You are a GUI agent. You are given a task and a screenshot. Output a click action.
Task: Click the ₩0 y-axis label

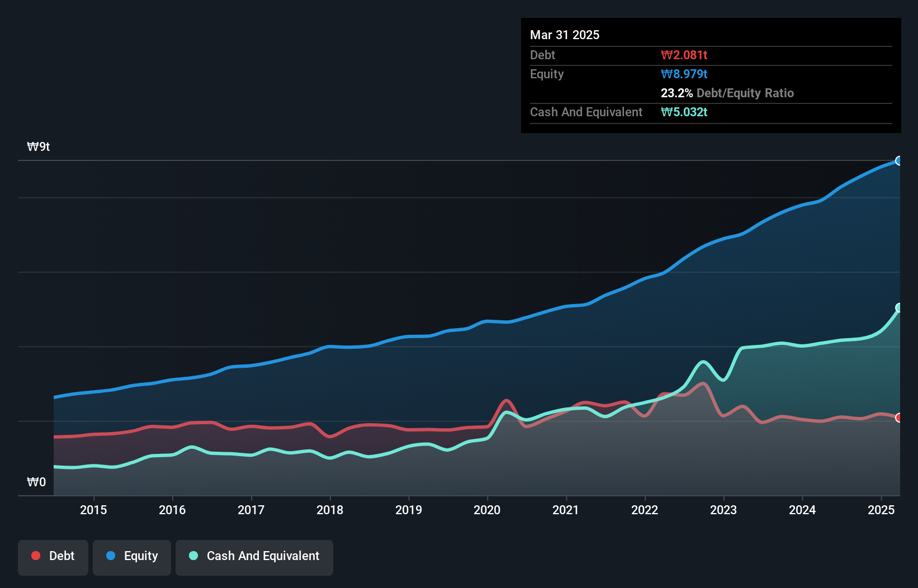[36, 482]
